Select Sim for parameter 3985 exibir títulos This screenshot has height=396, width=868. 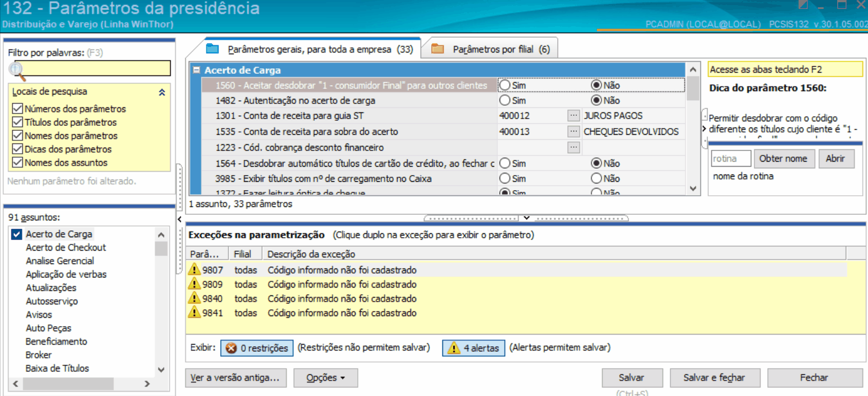click(x=505, y=179)
